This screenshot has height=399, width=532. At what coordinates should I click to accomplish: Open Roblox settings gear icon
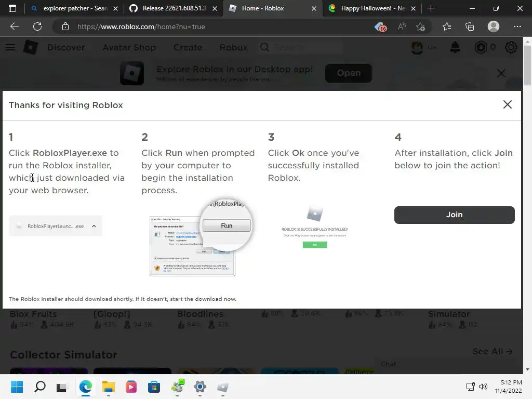[x=511, y=47]
